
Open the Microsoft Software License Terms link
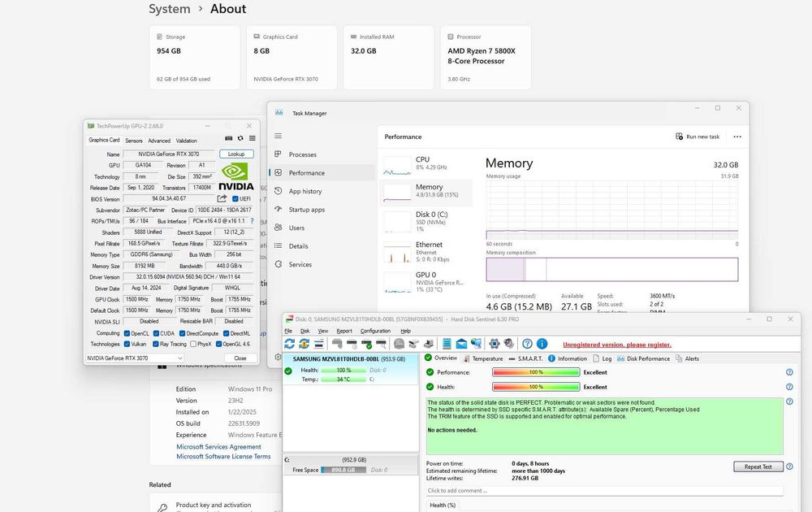coord(223,457)
